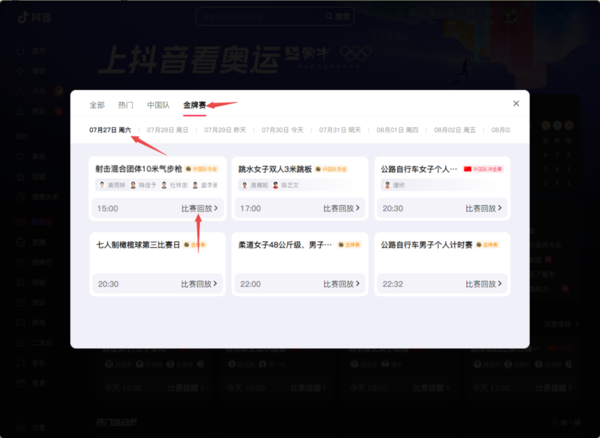The width and height of the screenshot is (600, 438).
Task: Click the Douyin logo in the main window
Action: coord(34,17)
